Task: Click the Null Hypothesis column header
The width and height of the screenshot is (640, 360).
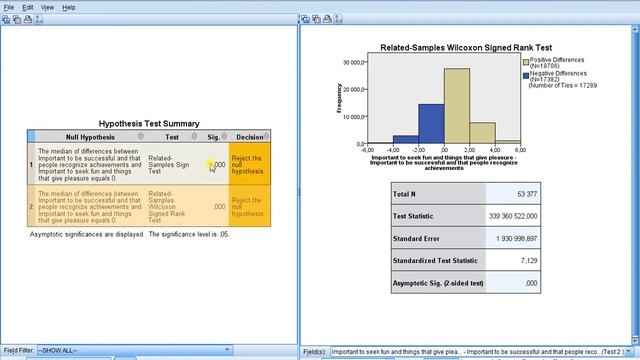Action: coord(90,137)
